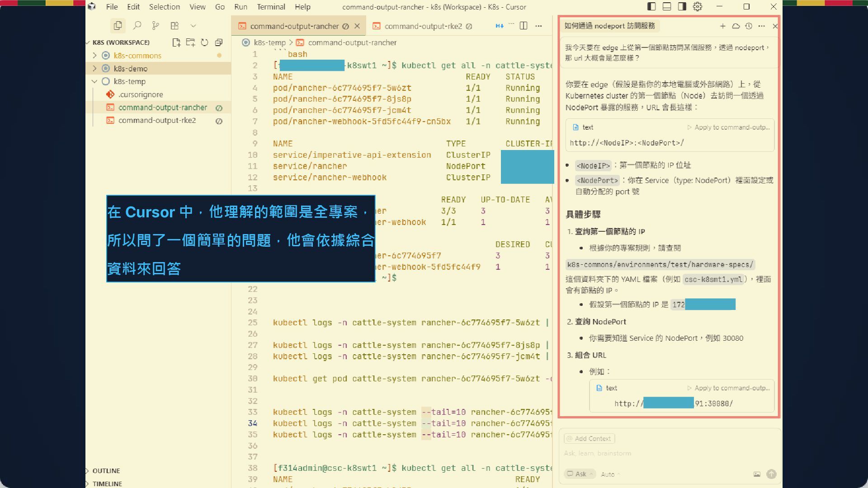Image resolution: width=868 pixels, height=488 pixels.
Task: Click the New File icon in explorer
Action: [176, 42]
